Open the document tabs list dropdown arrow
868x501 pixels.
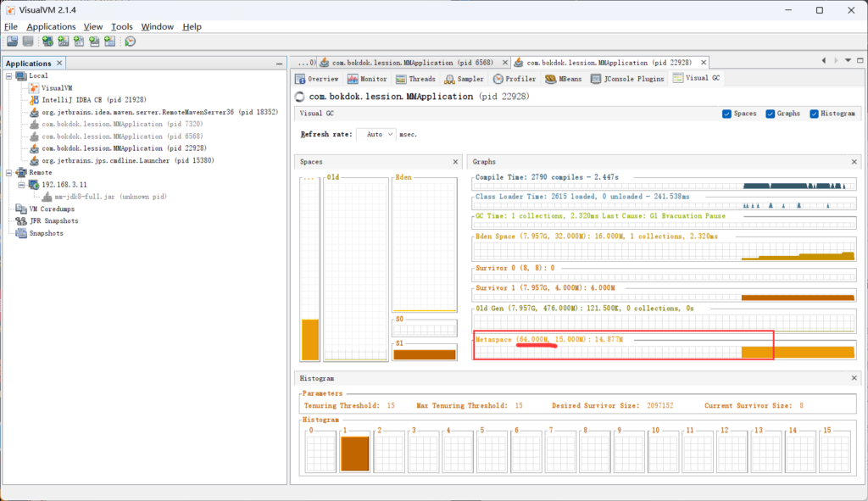[848, 60]
